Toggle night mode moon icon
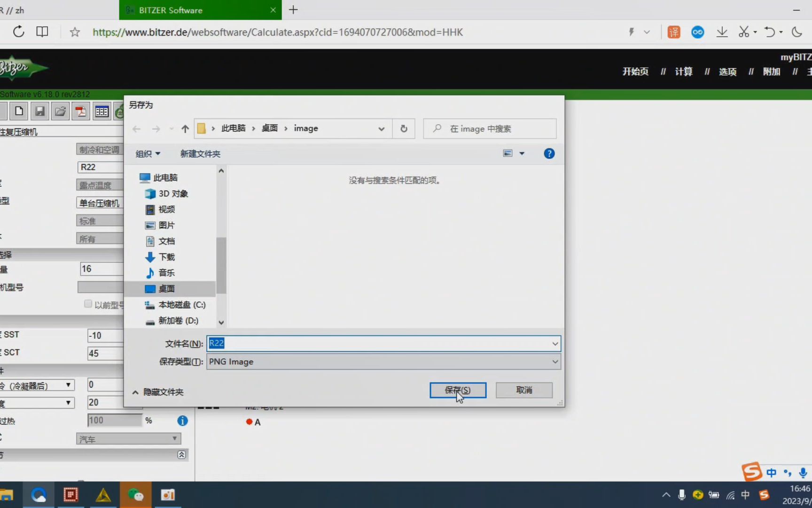Image resolution: width=812 pixels, height=508 pixels. [796, 32]
